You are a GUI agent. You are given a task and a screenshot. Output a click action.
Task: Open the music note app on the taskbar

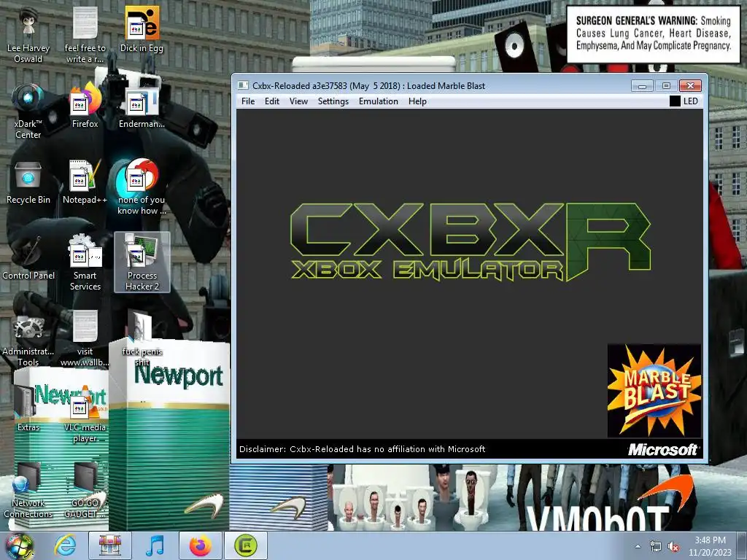pos(155,545)
